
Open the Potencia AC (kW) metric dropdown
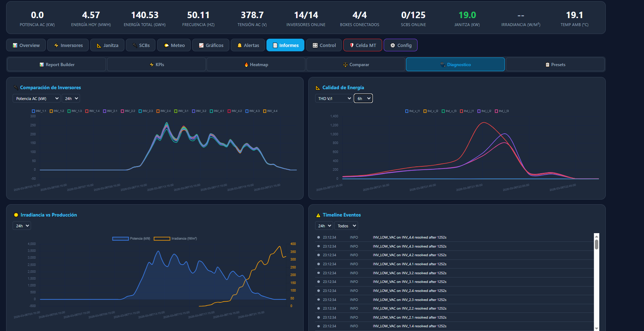[37, 99]
